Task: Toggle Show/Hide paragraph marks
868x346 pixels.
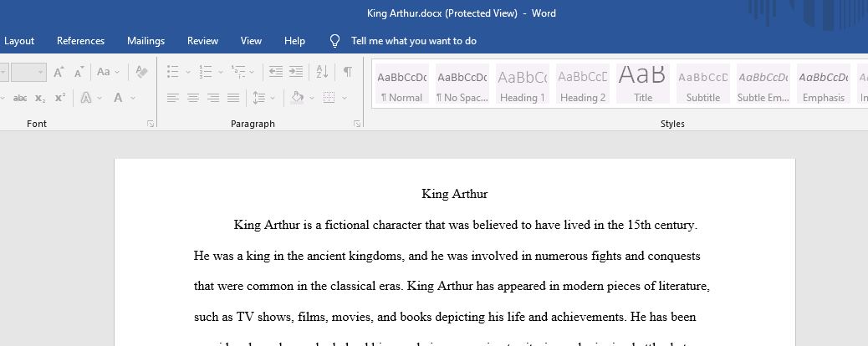Action: pyautogui.click(x=348, y=72)
